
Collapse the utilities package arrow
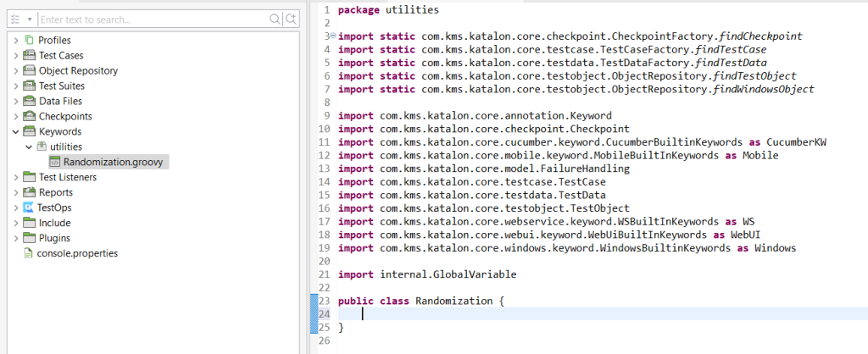point(28,147)
